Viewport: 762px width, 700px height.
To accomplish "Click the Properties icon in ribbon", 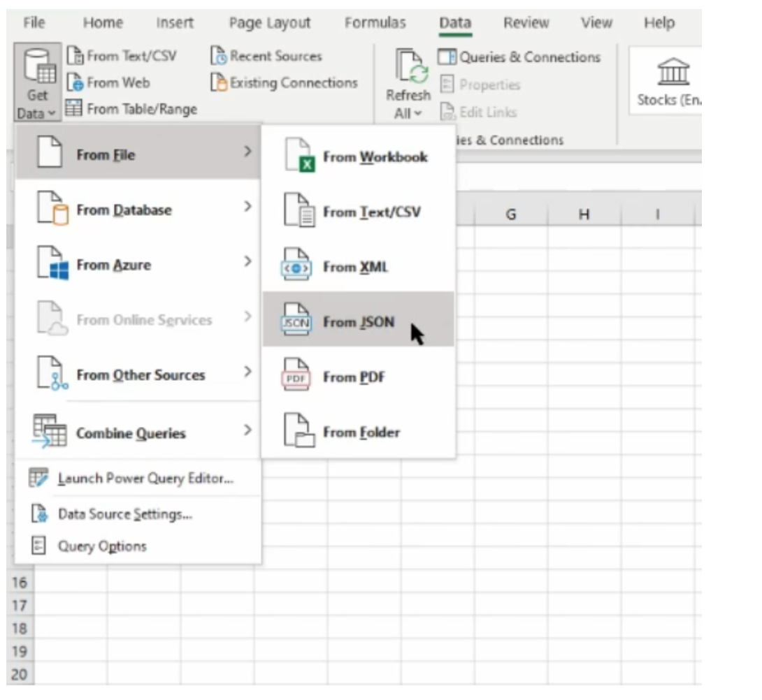I will pyautogui.click(x=447, y=85).
